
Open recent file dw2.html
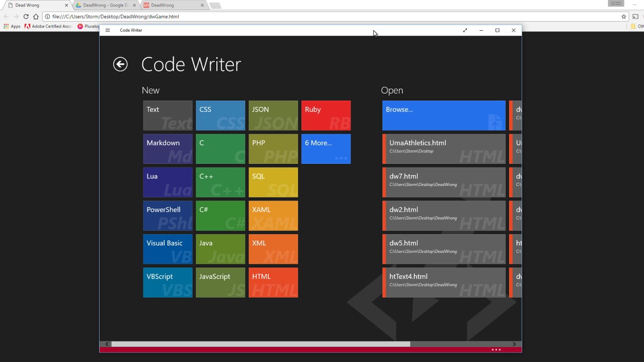[444, 216]
